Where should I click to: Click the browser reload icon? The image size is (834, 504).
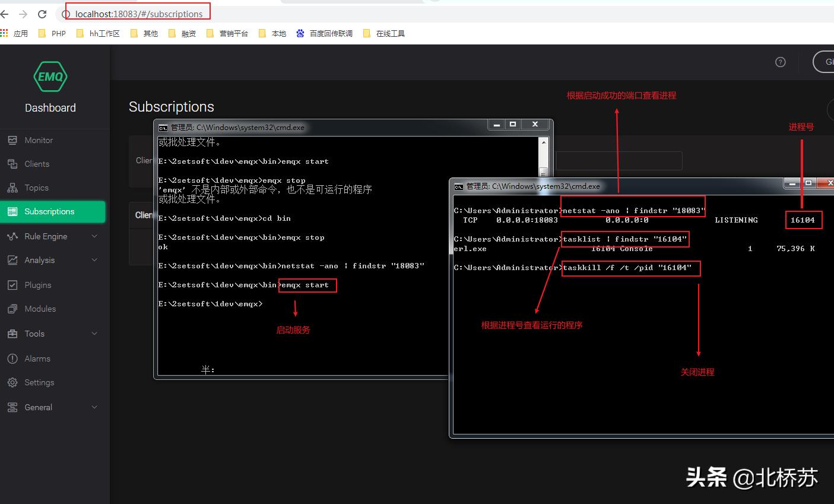click(42, 14)
